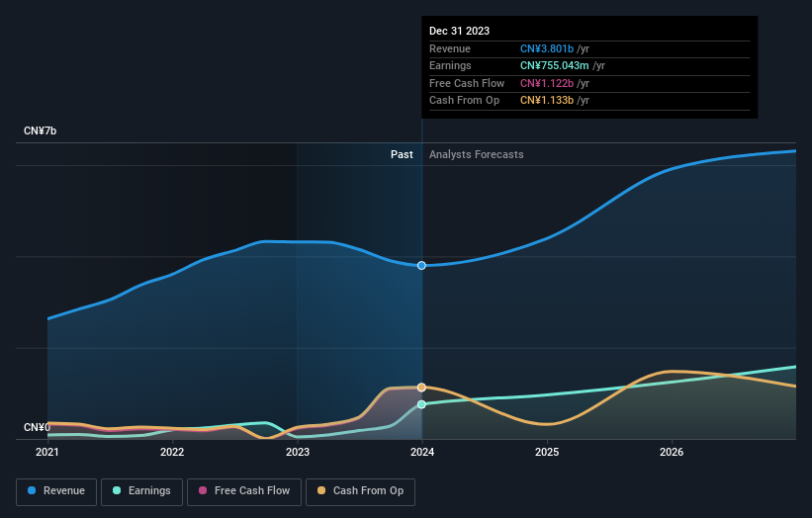The height and width of the screenshot is (518, 812).
Task: Click the 2021 x-axis label
Action: (47, 453)
